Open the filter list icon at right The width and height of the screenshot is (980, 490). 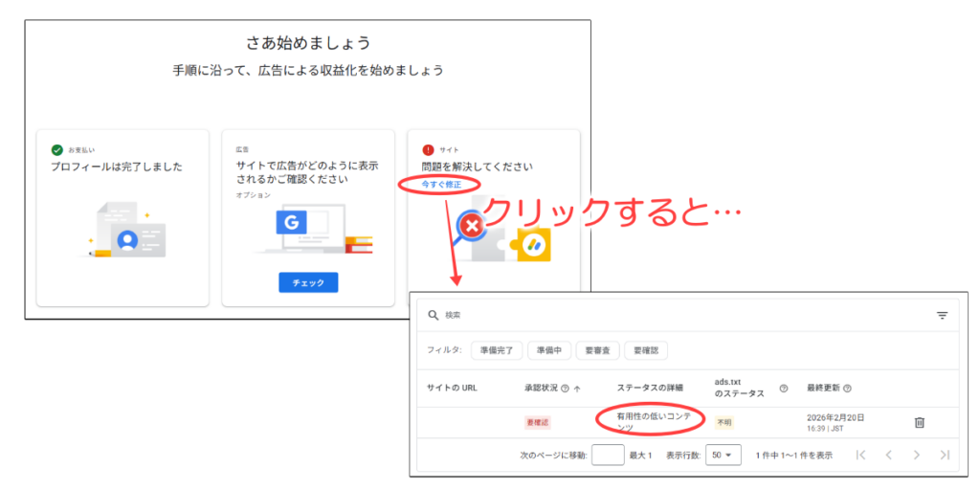tap(942, 315)
